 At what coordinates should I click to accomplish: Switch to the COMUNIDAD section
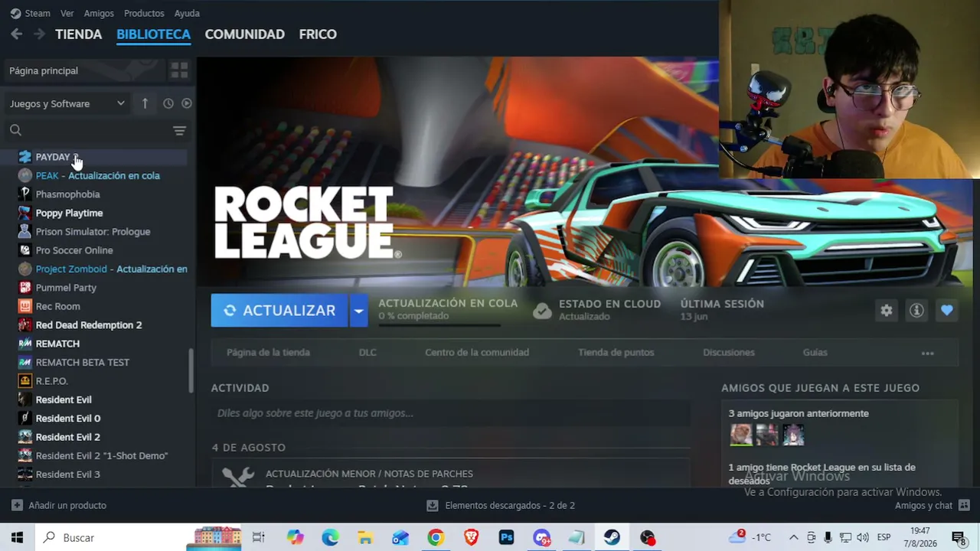pyautogui.click(x=244, y=34)
